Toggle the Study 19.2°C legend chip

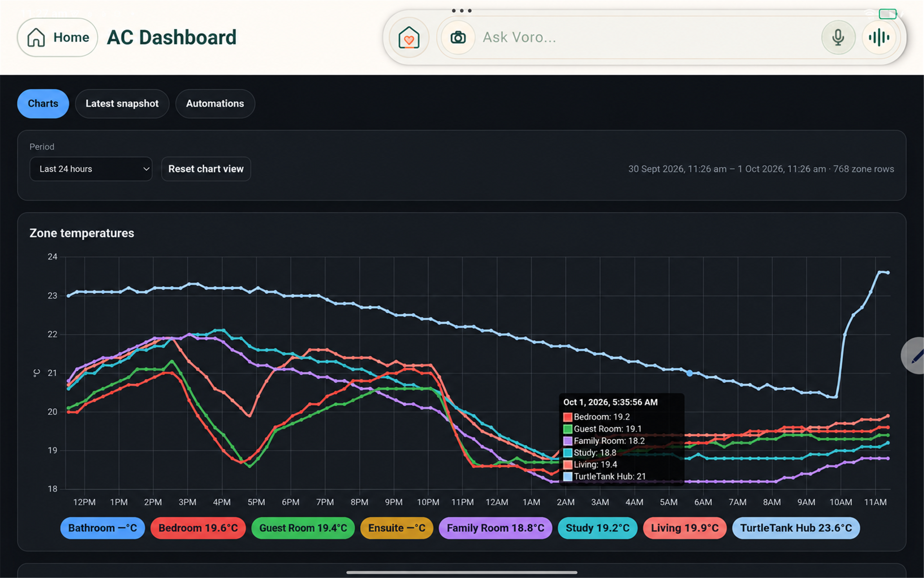click(598, 528)
